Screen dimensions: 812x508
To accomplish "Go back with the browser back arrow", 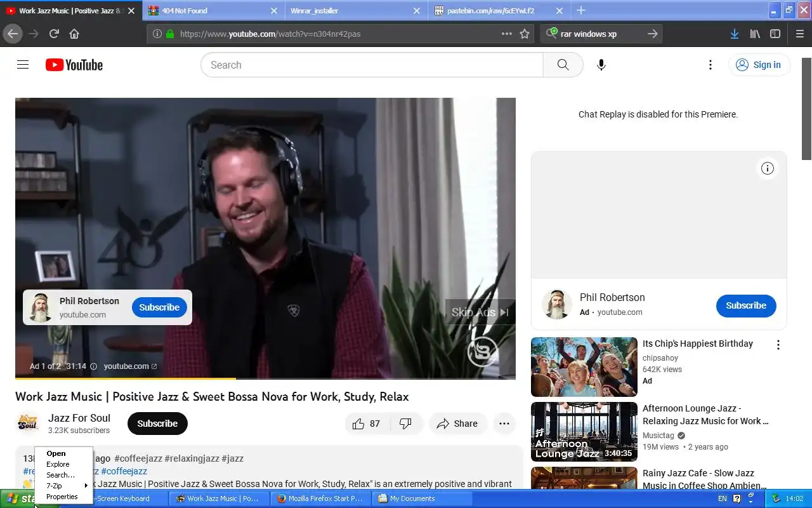I will pyautogui.click(x=13, y=34).
